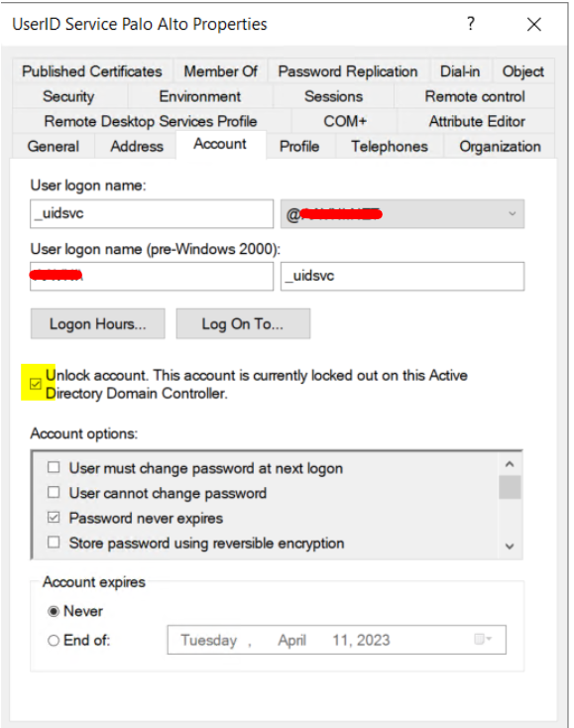Enable Store password using reversible encryption
Viewport: 574px width, 728px height.
54,543
